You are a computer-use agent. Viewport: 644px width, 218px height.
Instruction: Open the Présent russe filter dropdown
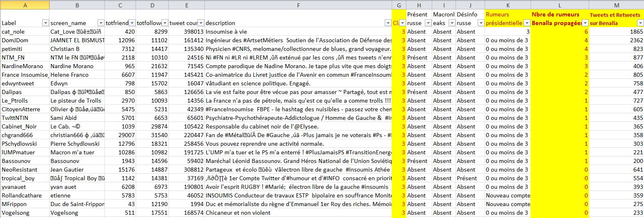[x=428, y=23]
